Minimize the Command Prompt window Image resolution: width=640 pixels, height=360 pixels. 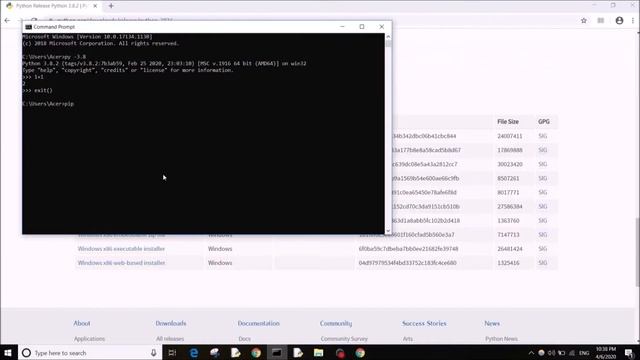342,27
